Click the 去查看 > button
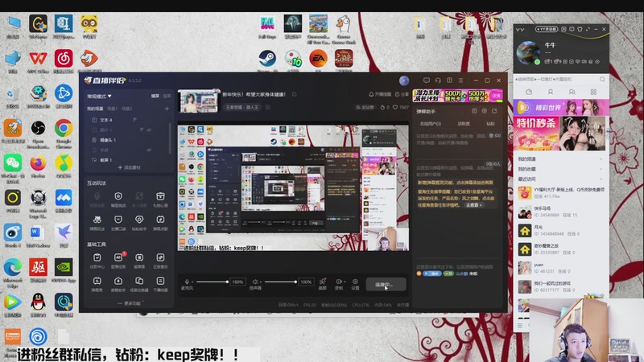Screen dimensions: 644x362 tap(473, 205)
